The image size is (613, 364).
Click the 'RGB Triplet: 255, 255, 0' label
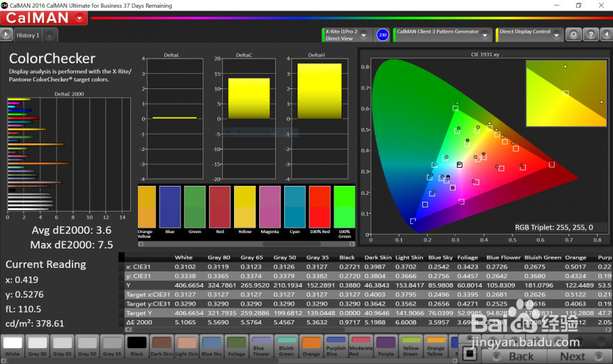pos(554,228)
